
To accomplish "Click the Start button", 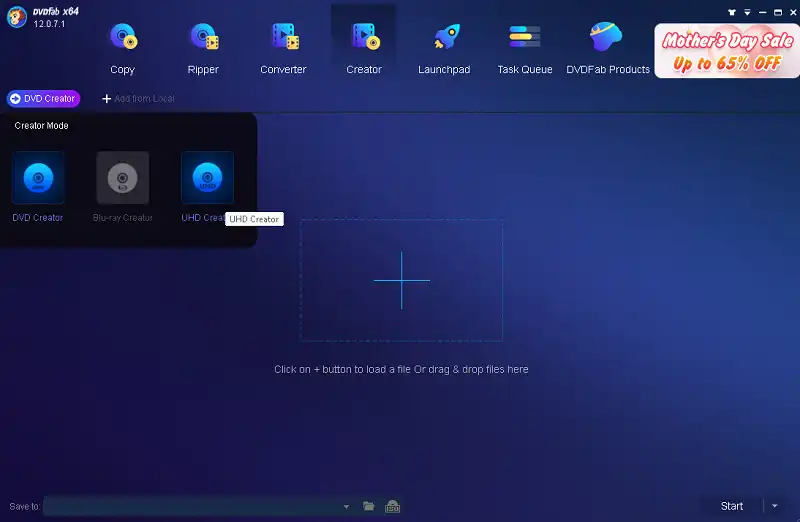I will pyautogui.click(x=732, y=506).
